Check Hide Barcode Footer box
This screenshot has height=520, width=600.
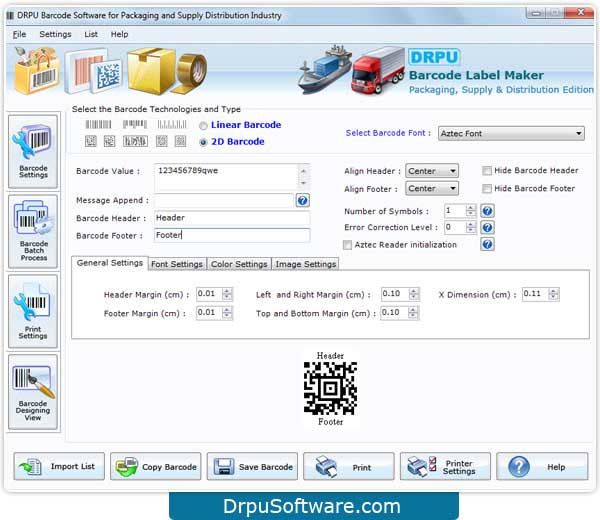(x=487, y=189)
